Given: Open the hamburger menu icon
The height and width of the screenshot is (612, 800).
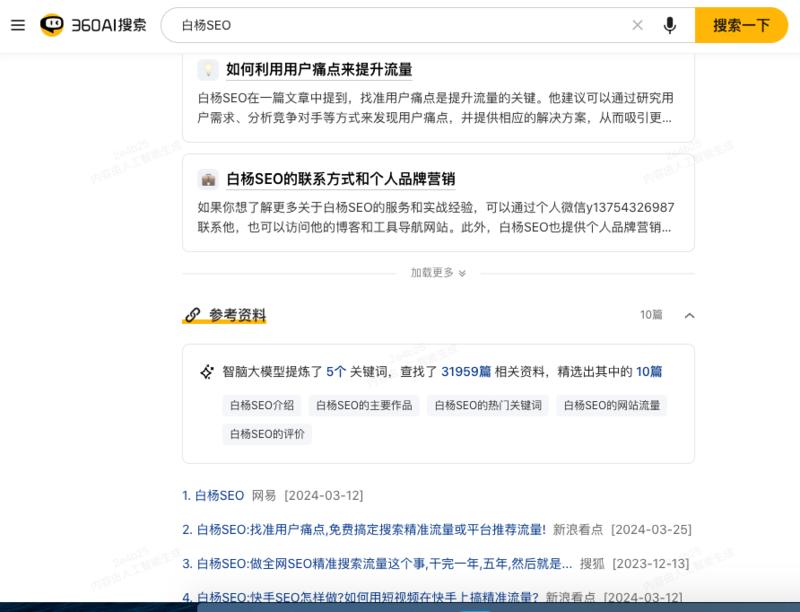Looking at the screenshot, I should pyautogui.click(x=18, y=25).
